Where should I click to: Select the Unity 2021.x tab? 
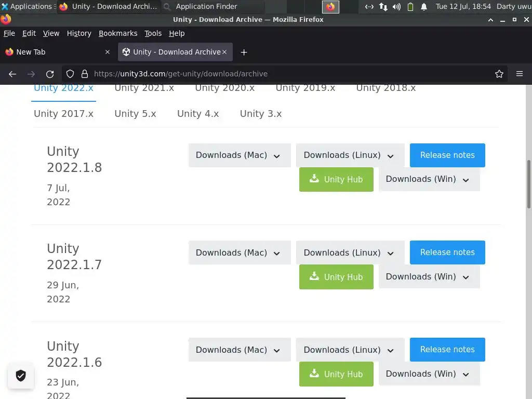[x=144, y=88]
